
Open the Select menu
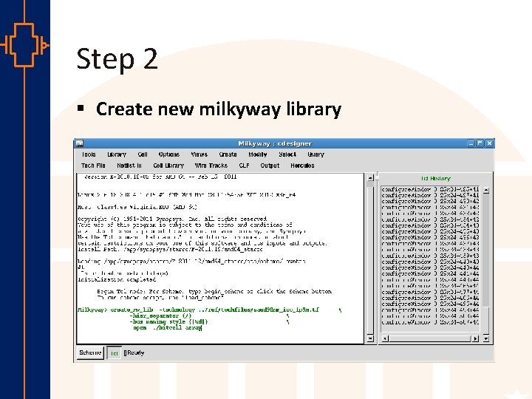tap(287, 154)
